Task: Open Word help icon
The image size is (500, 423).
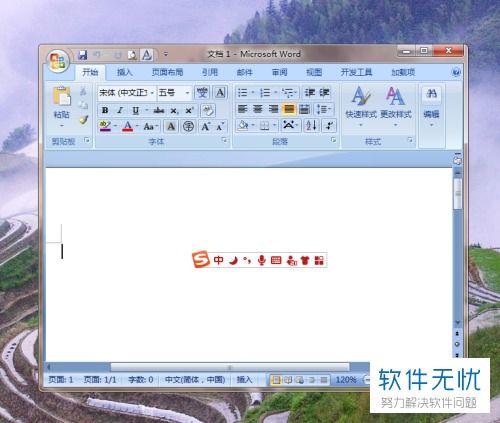Action: pos(456,72)
